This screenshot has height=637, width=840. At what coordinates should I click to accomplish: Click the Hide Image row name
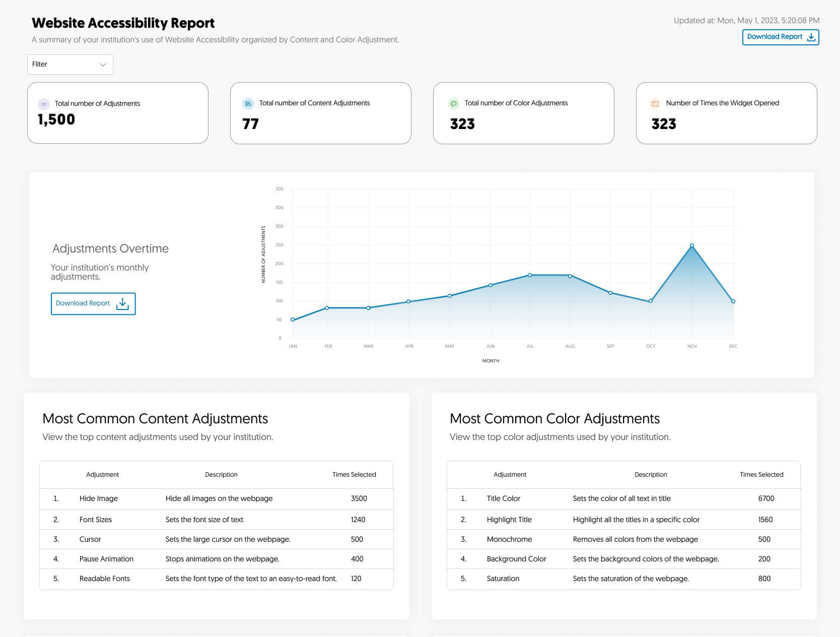(99, 498)
